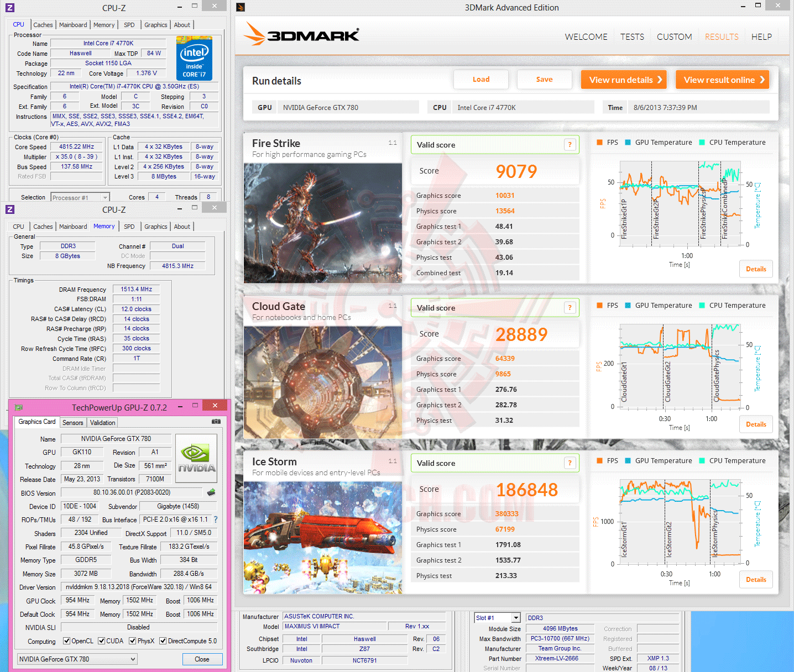Open the Graphics tab in the processor CPU-Z window
This screenshot has height=672, width=794.
156,25
